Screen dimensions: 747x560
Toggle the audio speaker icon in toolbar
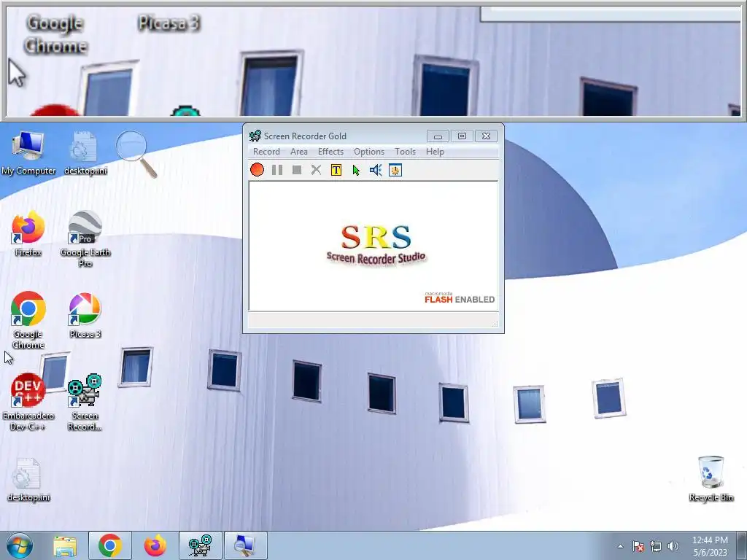(376, 170)
